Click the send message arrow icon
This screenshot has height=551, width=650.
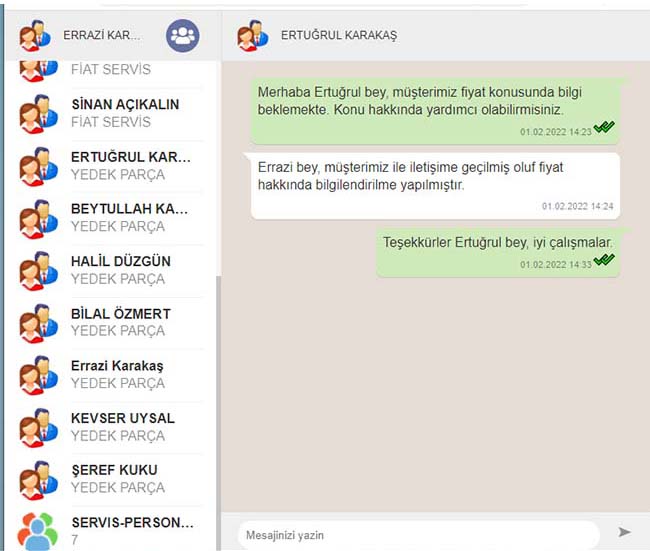click(x=624, y=533)
